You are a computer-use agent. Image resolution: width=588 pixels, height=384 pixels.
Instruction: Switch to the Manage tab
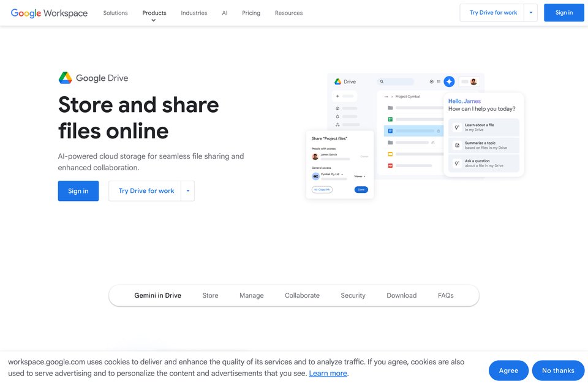tap(252, 295)
